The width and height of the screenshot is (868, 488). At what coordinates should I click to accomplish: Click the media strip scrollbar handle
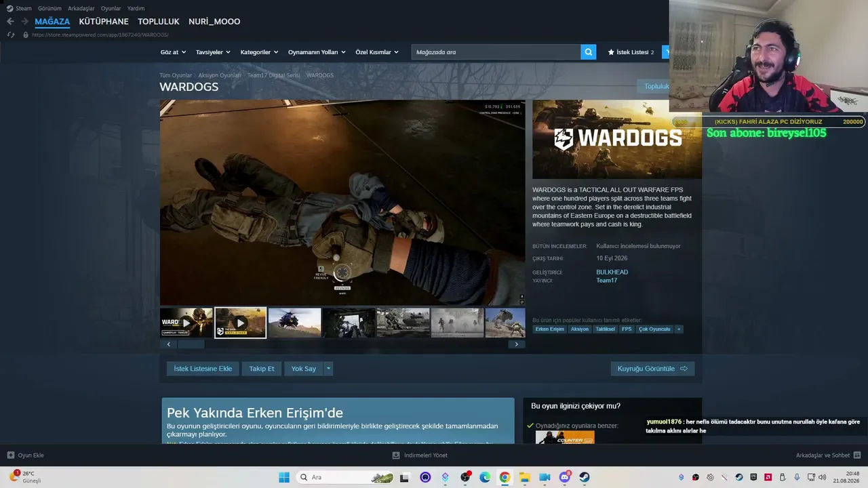(191, 344)
